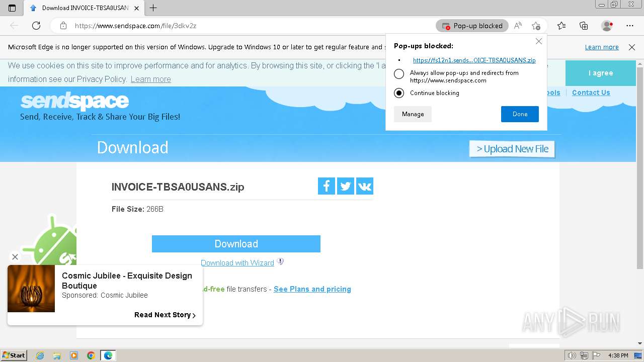This screenshot has width=644, height=362.
Task: Share on Facebook icon
Action: 327,186
